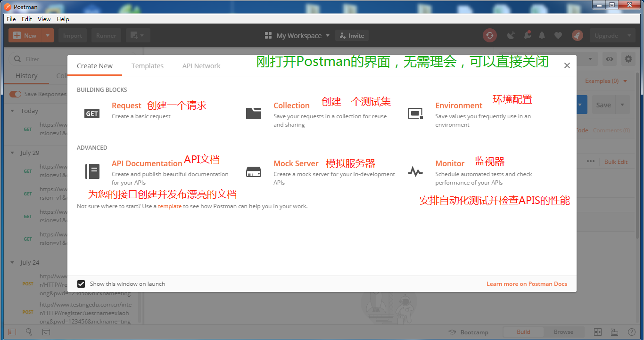The image size is (644, 340).
Task: Click the Bootcamp icon in status bar
Action: click(x=452, y=332)
